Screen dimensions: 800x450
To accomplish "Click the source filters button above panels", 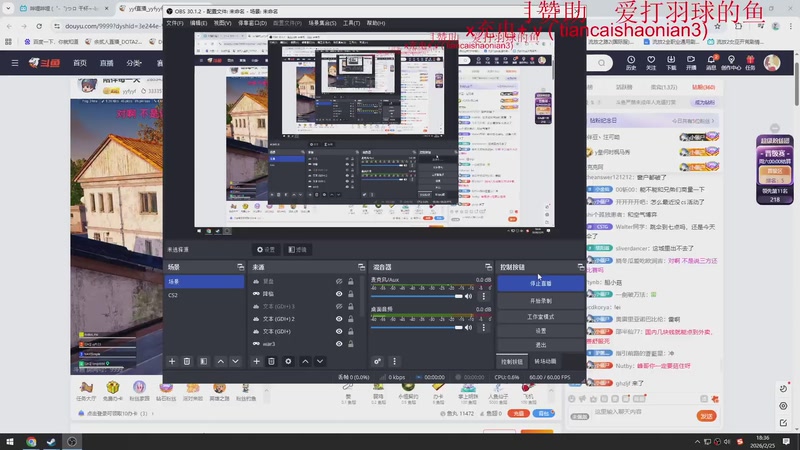I will click(297, 249).
